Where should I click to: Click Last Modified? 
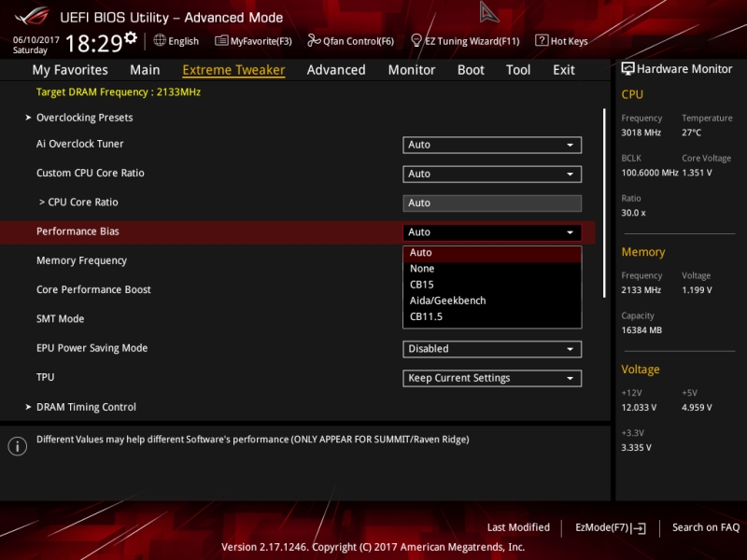tap(518, 527)
